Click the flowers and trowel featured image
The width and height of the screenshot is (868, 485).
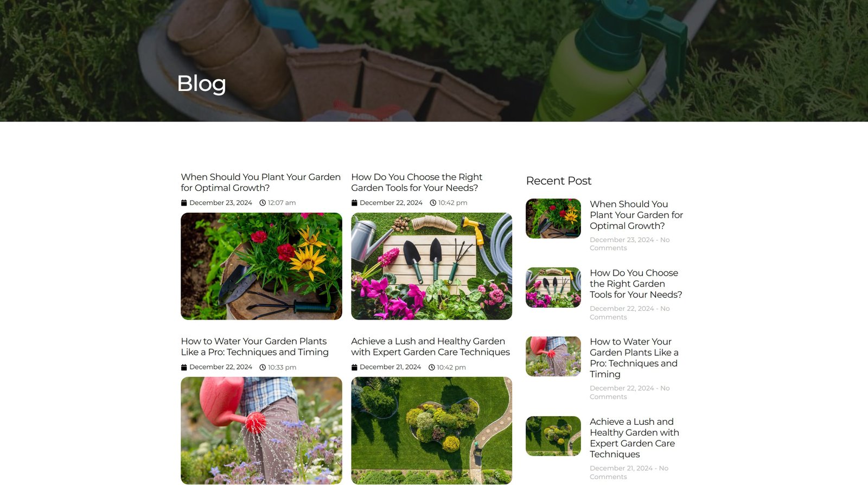[261, 266]
